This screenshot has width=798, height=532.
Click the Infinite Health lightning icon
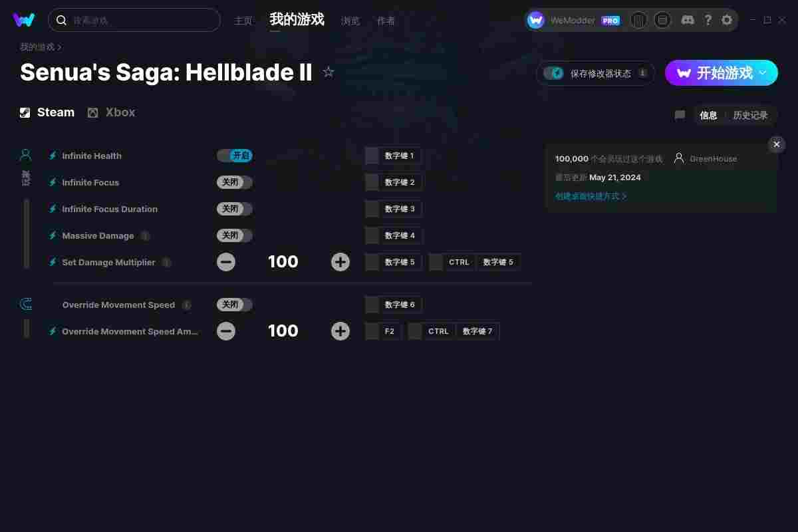tap(53, 156)
